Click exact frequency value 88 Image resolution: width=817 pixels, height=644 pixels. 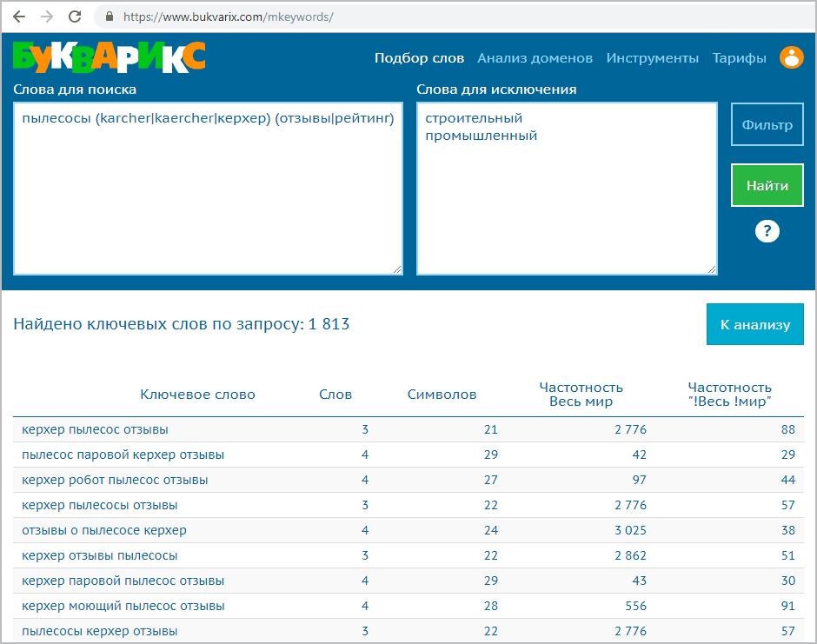click(787, 430)
